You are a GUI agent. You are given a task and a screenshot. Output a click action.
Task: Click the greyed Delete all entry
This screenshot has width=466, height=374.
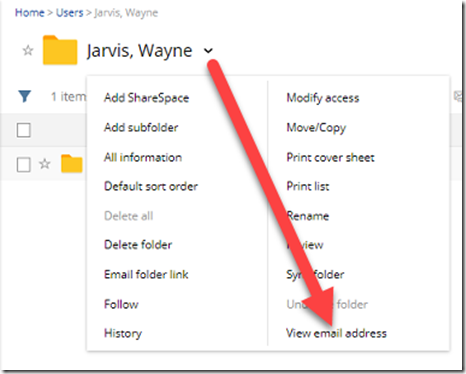(128, 216)
